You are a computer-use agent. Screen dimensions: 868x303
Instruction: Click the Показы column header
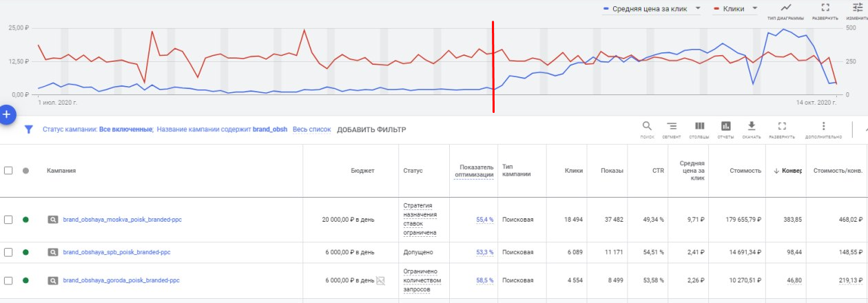click(x=611, y=171)
